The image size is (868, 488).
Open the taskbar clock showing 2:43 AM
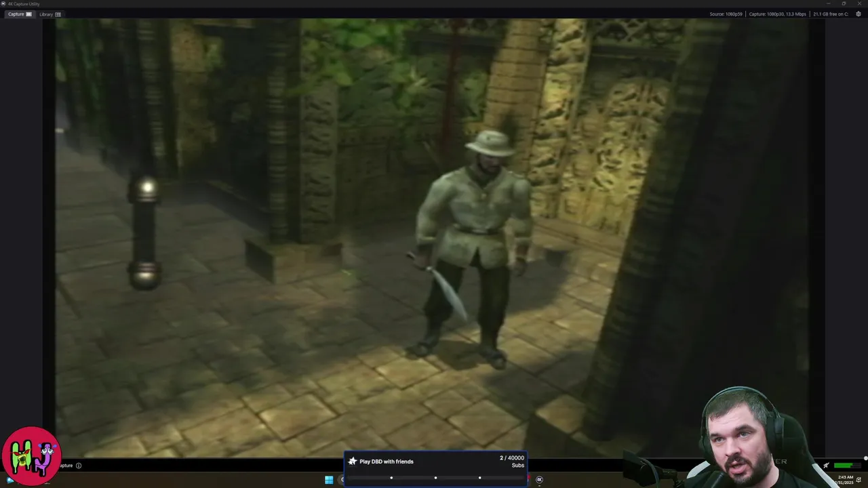[x=845, y=480]
